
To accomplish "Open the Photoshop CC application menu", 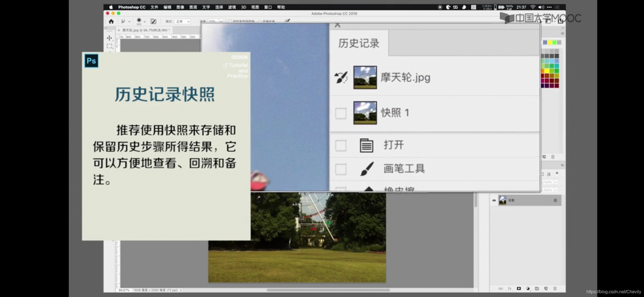I will coord(132,7).
